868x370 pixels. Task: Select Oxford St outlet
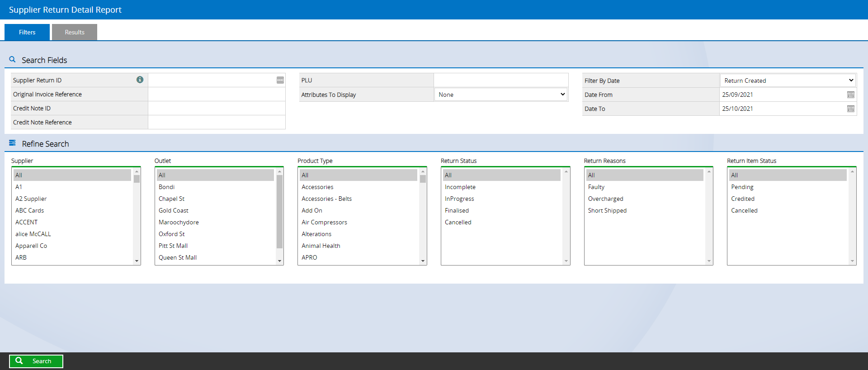(x=215, y=234)
